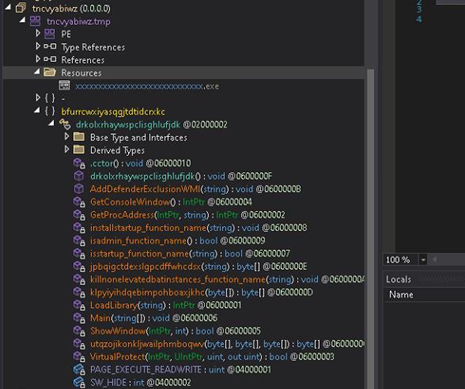Click the Name column header in Locals
Image resolution: width=465 pixels, height=389 pixels.
pyautogui.click(x=401, y=295)
